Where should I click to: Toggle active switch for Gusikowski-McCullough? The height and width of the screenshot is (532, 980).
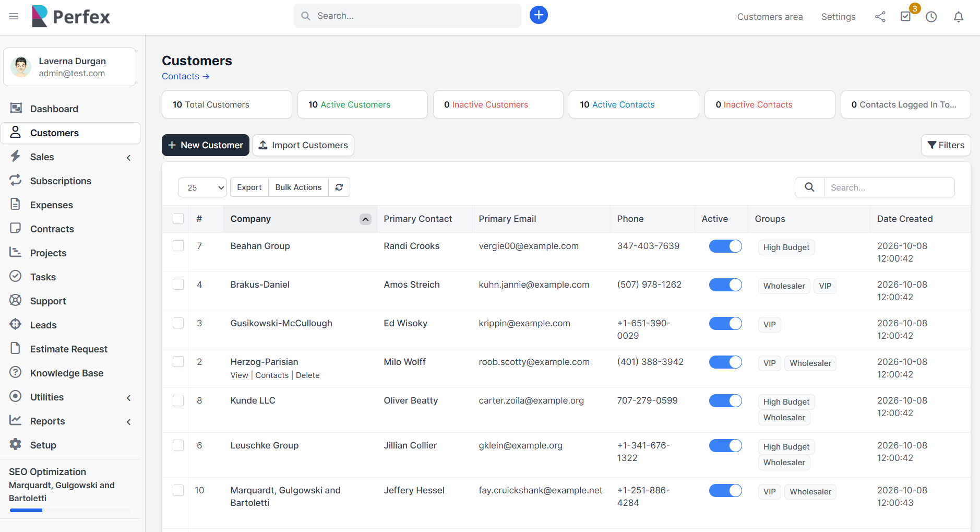pyautogui.click(x=725, y=324)
